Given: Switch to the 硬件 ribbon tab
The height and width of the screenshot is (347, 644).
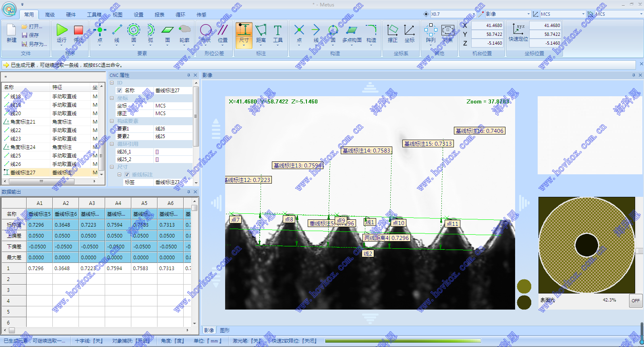Looking at the screenshot, I should [x=71, y=15].
